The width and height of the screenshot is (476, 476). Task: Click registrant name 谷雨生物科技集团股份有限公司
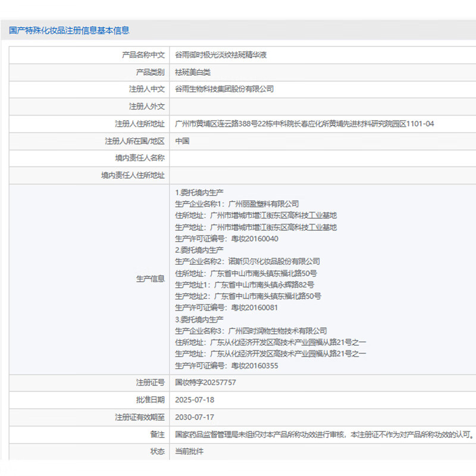point(224,89)
